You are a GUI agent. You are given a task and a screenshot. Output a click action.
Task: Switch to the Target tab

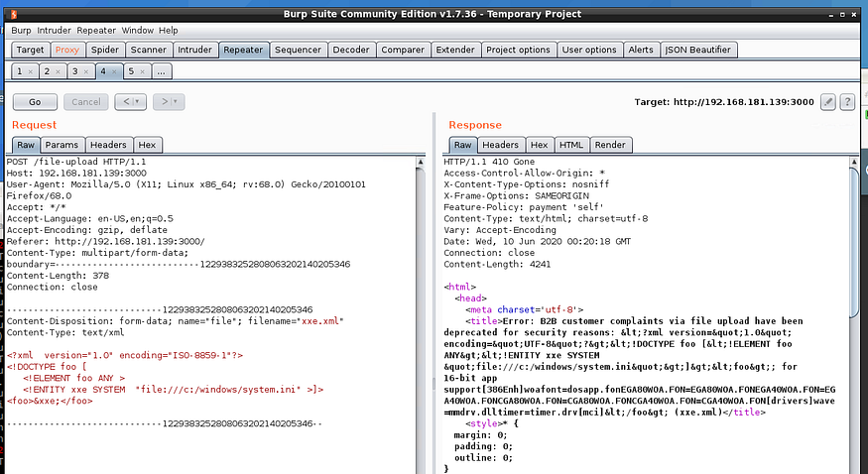(30, 50)
